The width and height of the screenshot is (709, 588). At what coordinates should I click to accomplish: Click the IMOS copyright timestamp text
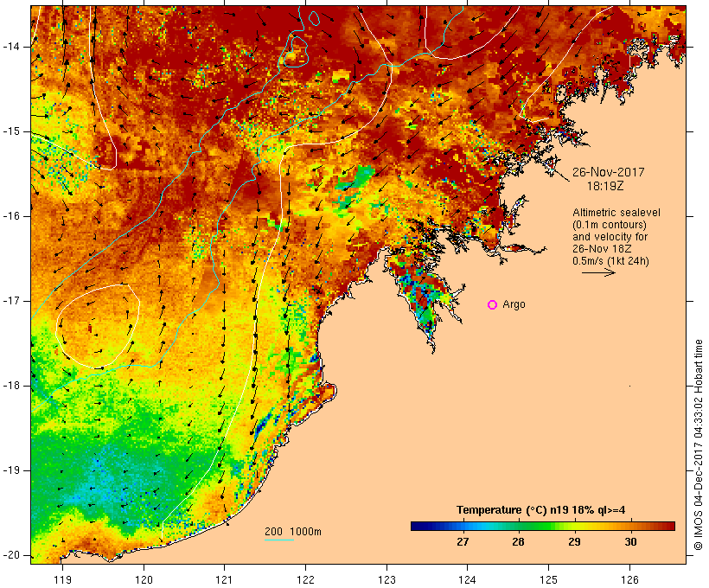[x=698, y=444]
